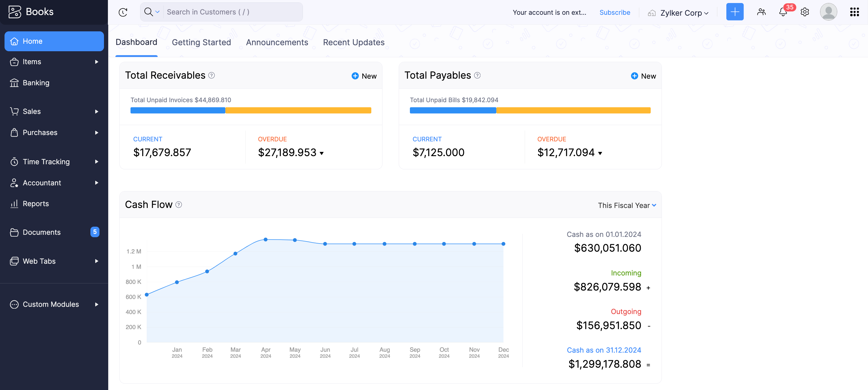Open the notifications bell icon
868x390 pixels.
(783, 12)
